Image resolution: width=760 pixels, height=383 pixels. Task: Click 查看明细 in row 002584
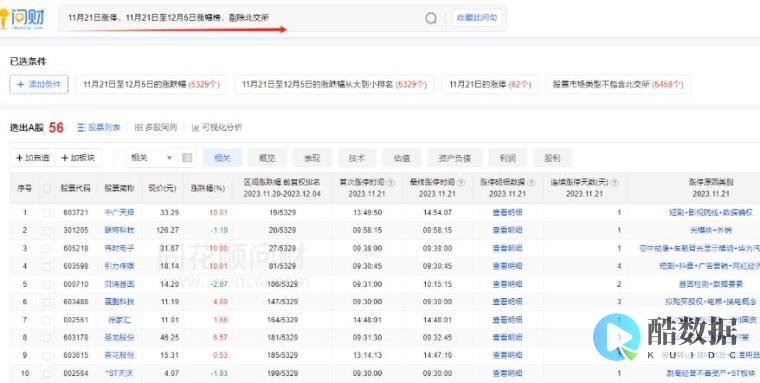click(507, 373)
